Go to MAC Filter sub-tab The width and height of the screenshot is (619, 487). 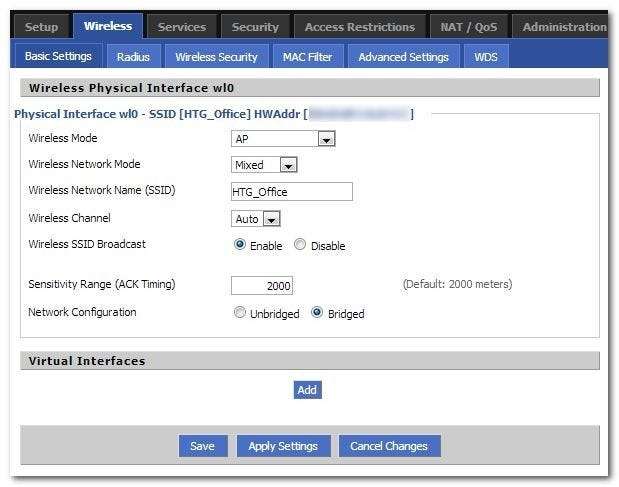pos(307,57)
